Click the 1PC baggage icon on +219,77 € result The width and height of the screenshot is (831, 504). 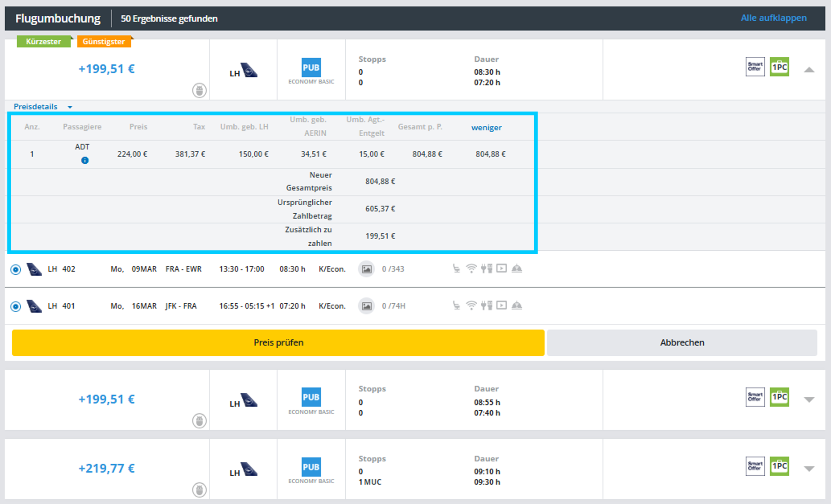779,466
